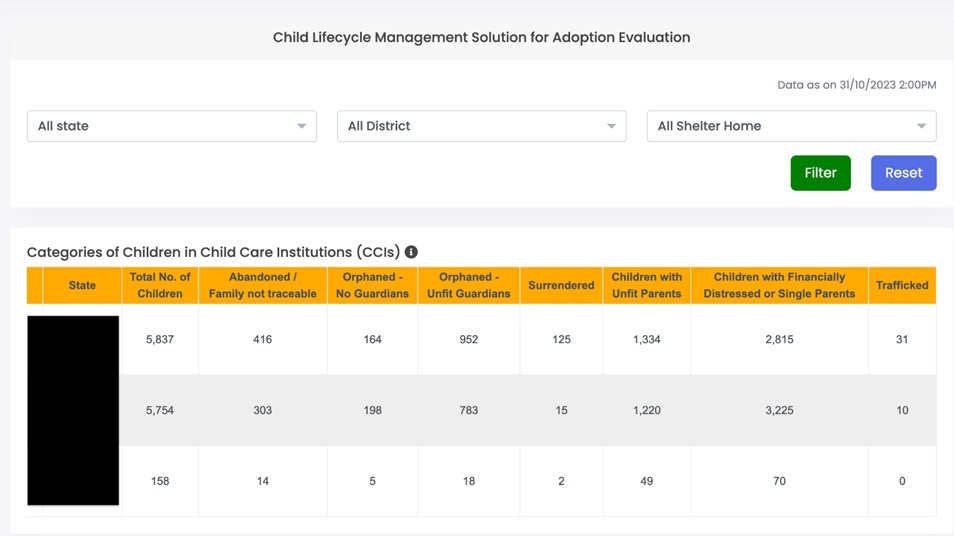
Task: Select the cell showing 3,225
Action: (779, 410)
